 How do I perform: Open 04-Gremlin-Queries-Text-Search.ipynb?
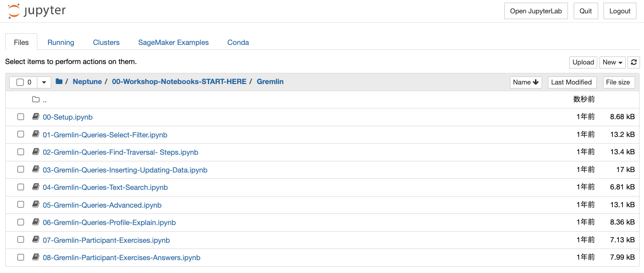click(105, 187)
